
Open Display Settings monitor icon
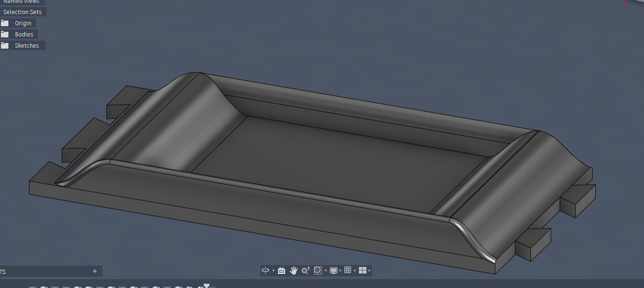(334, 270)
